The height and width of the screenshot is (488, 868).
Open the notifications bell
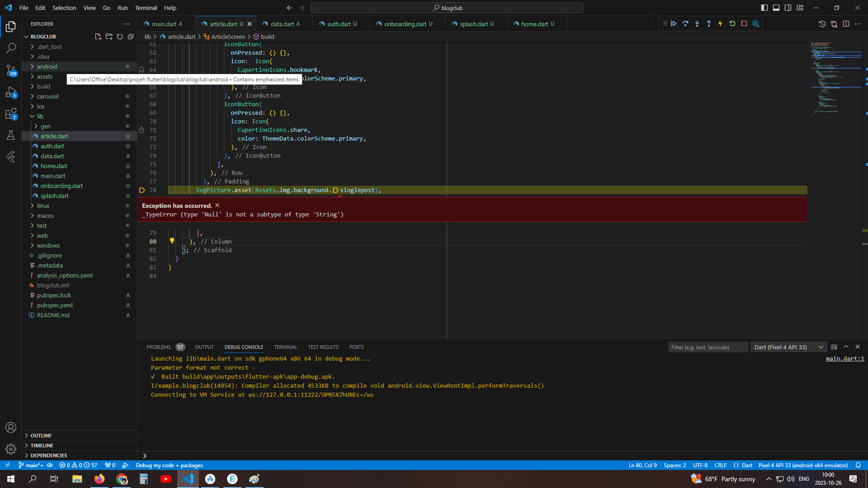858,465
